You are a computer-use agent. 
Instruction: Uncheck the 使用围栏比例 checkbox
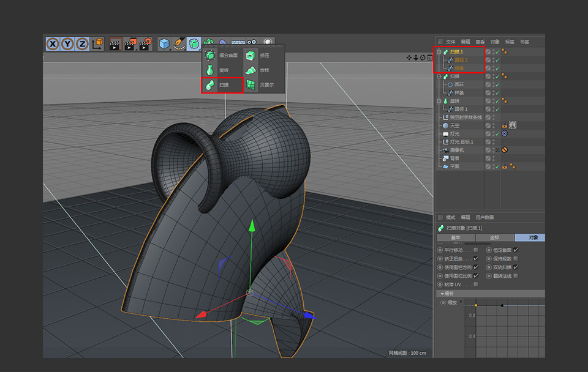tap(476, 276)
